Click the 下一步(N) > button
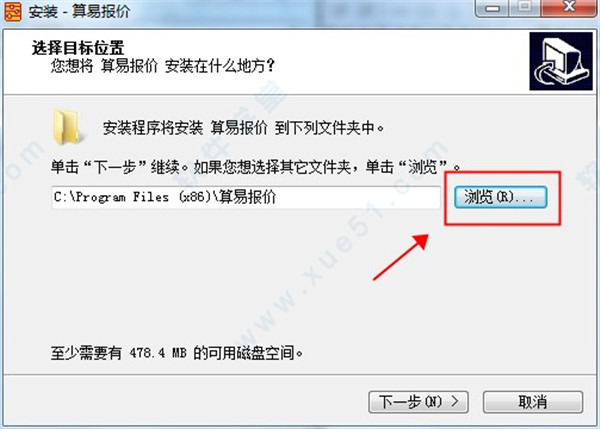Image resolution: width=600 pixels, height=429 pixels. [x=418, y=402]
